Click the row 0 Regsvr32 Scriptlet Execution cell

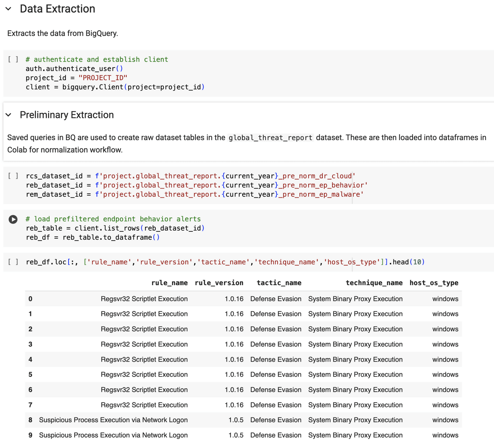tap(144, 299)
